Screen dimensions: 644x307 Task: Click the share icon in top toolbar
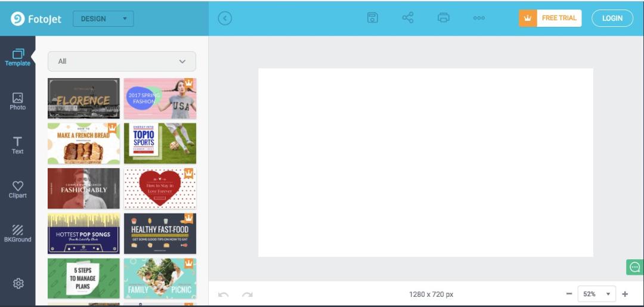(408, 18)
